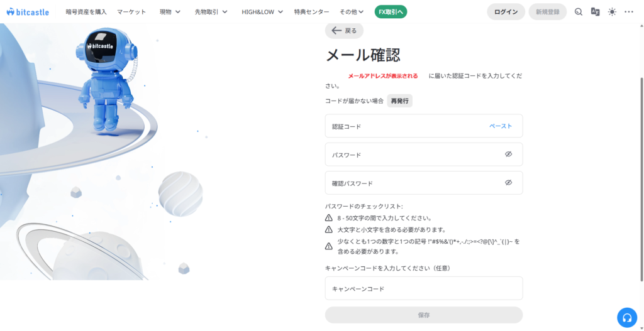Open 特典センター menu item

312,12
